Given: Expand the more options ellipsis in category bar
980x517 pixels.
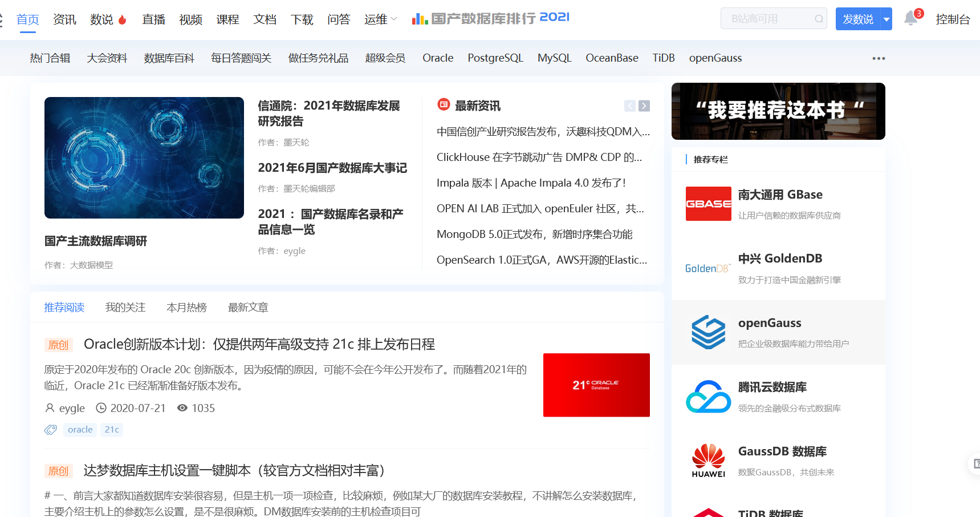Looking at the screenshot, I should click(x=878, y=58).
